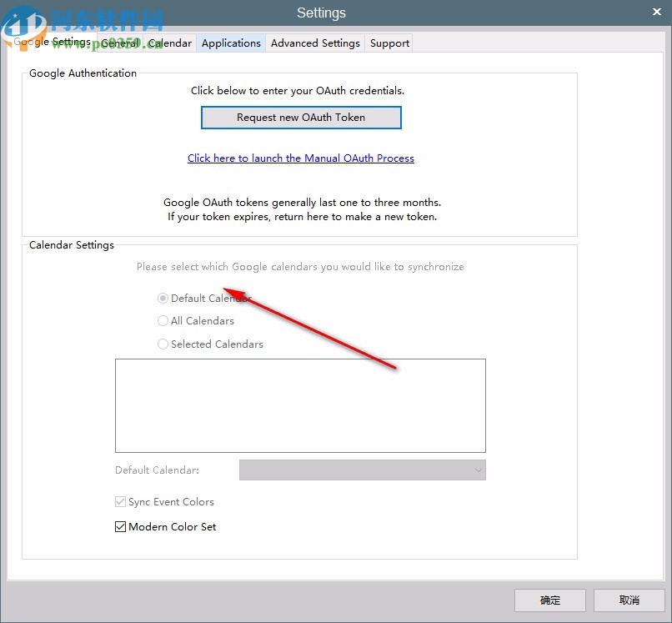Viewport: 672px width, 623px height.
Task: Open the Advanced Settings tab
Action: tap(315, 43)
